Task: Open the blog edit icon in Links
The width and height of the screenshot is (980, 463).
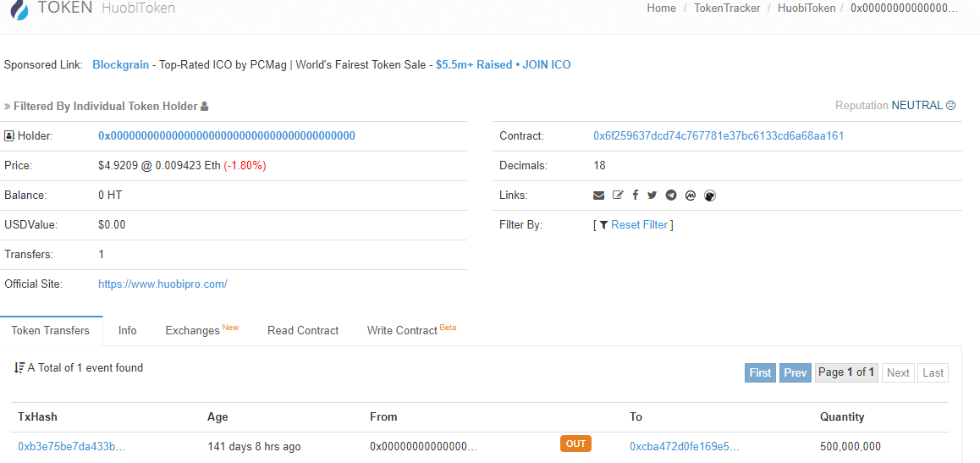Action: 618,195
